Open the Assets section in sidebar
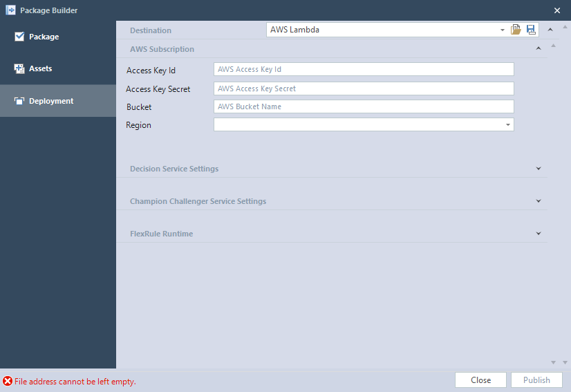The width and height of the screenshot is (571, 392). tap(58, 68)
